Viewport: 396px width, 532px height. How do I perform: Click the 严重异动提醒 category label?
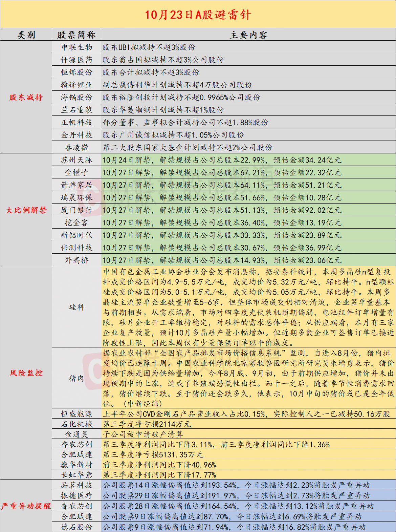tap(26, 506)
